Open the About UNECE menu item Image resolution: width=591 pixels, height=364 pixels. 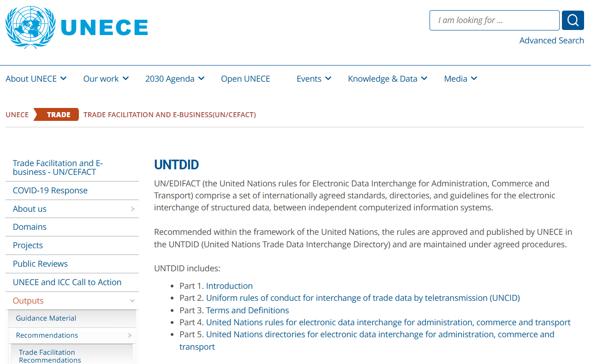(31, 79)
